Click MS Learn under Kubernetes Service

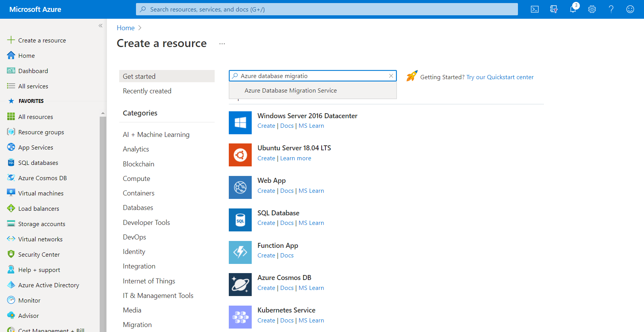tap(311, 321)
